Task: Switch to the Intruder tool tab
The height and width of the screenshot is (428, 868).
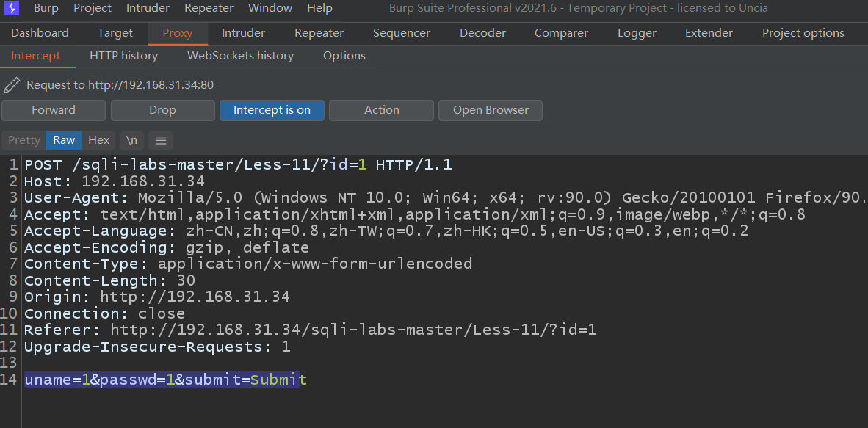Action: [x=243, y=33]
